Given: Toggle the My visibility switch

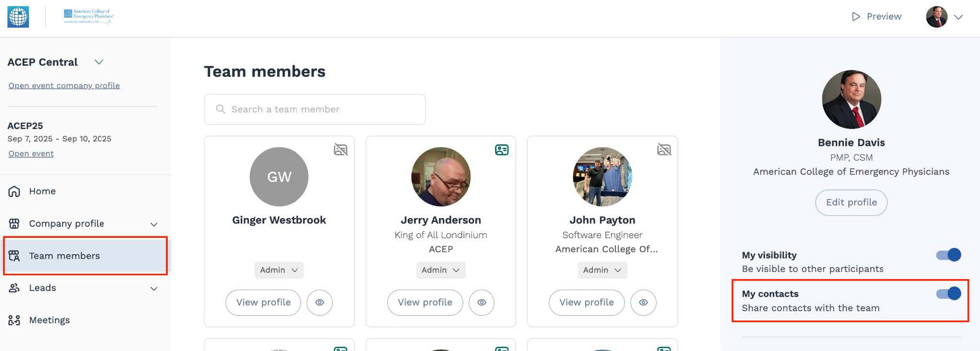Looking at the screenshot, I should tap(948, 255).
